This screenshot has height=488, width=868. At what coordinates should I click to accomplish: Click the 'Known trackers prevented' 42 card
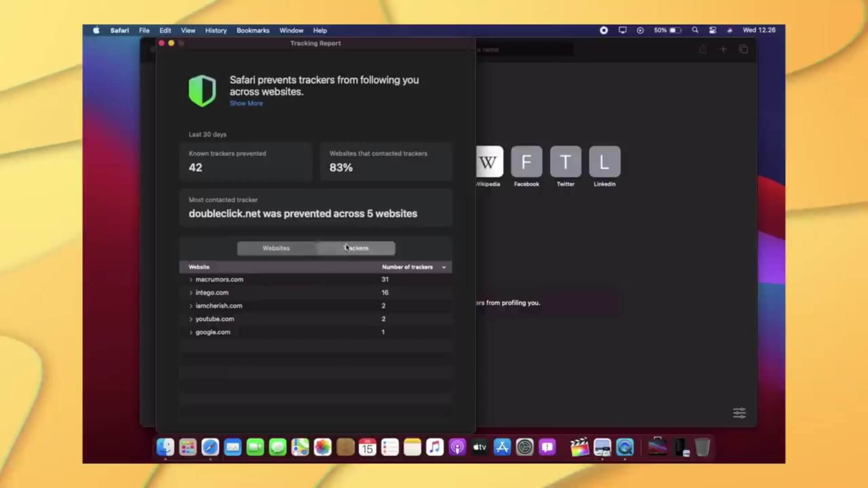(246, 162)
